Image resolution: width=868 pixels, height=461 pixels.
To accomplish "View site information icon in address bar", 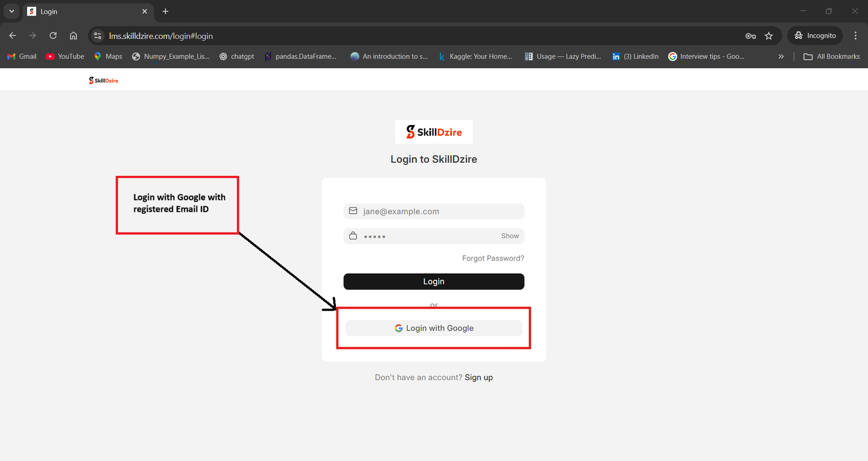I will click(x=98, y=36).
